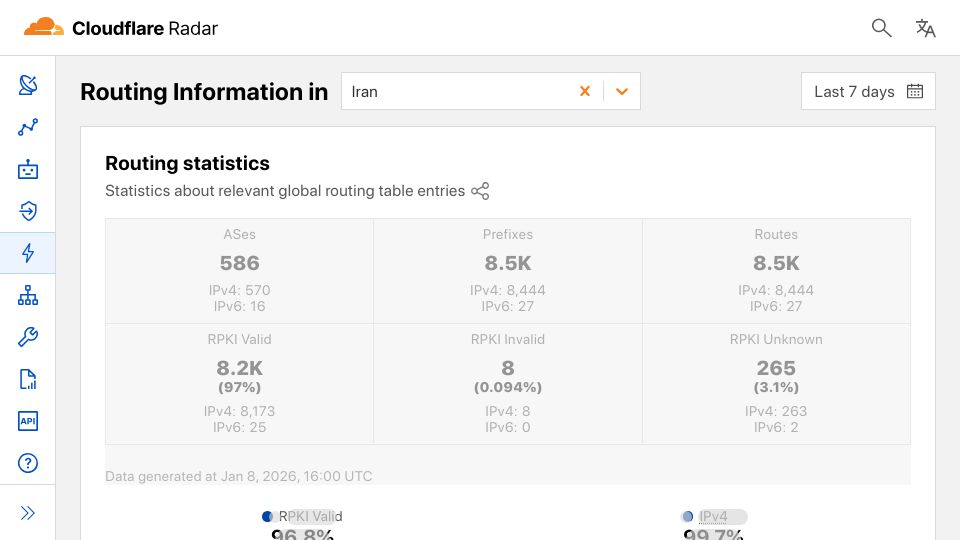Toggle RPKI Valid legend item
Image resolution: width=960 pixels, height=540 pixels.
tap(302, 516)
